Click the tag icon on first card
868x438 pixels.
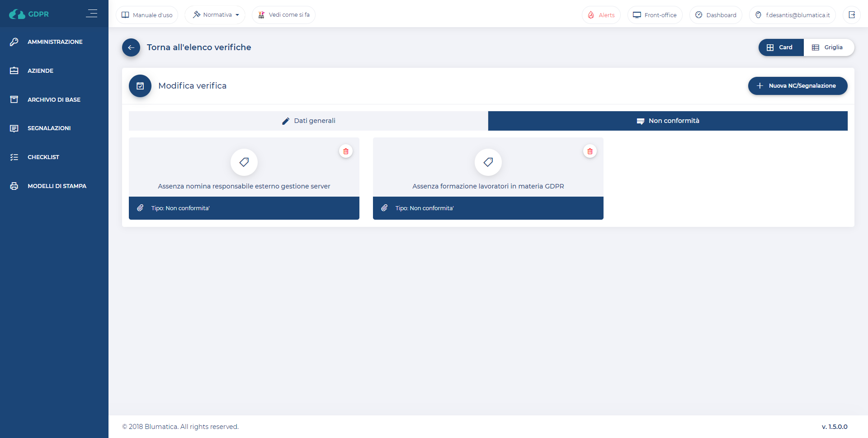(x=244, y=162)
